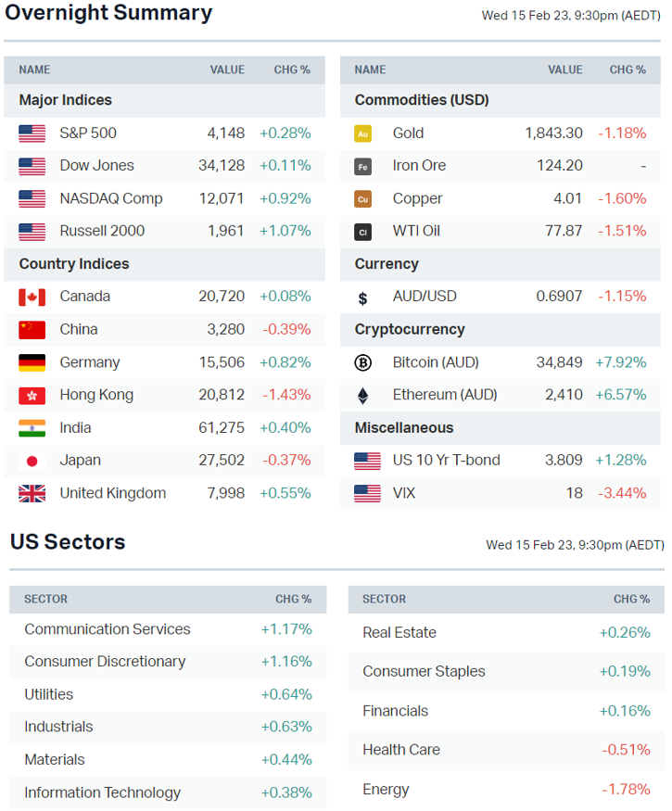Open the Energy sector row

pyautogui.click(x=386, y=790)
